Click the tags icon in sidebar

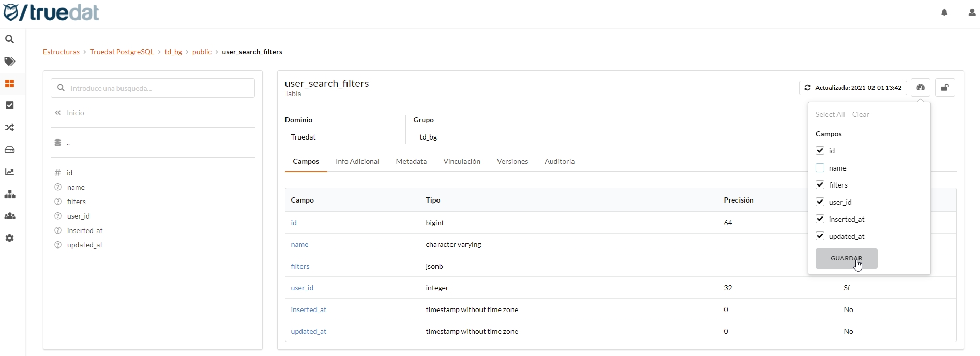click(9, 61)
